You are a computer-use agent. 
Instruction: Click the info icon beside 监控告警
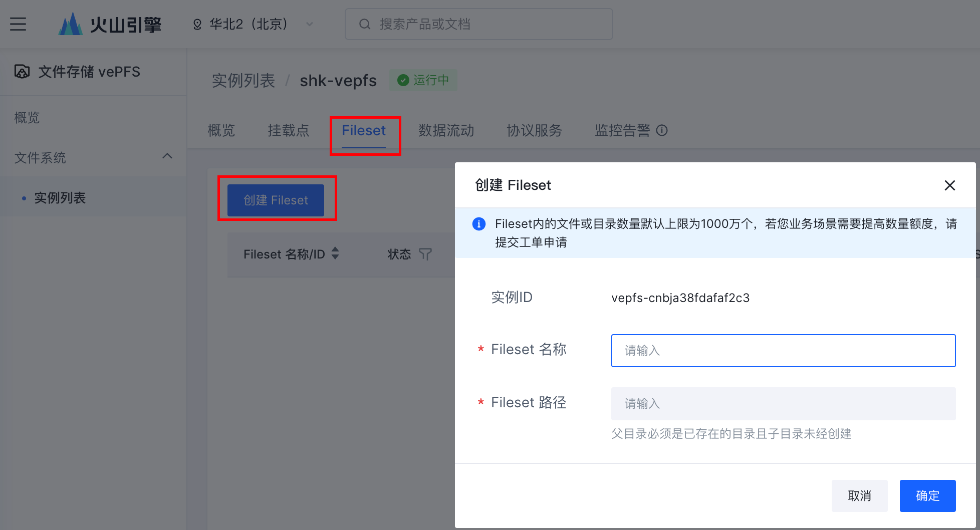pyautogui.click(x=662, y=131)
